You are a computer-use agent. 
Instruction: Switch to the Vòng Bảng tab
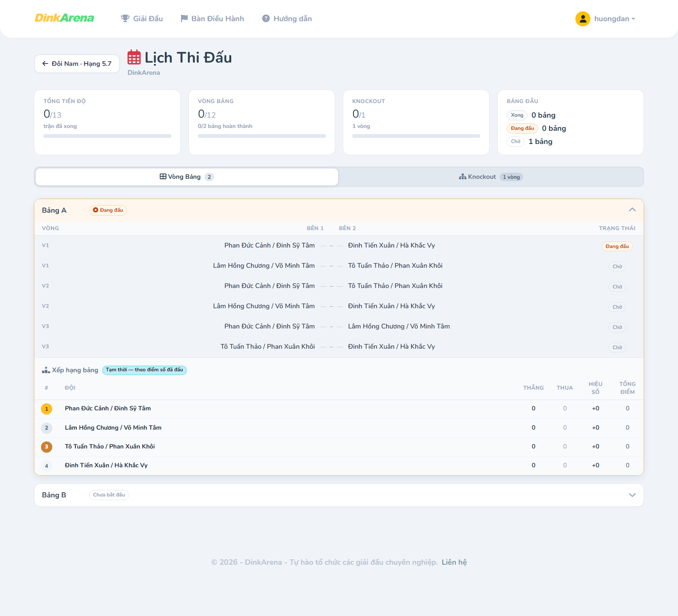(187, 177)
